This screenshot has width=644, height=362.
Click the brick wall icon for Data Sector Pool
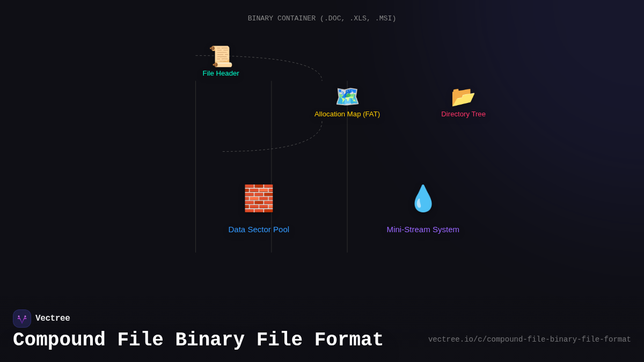pyautogui.click(x=259, y=198)
